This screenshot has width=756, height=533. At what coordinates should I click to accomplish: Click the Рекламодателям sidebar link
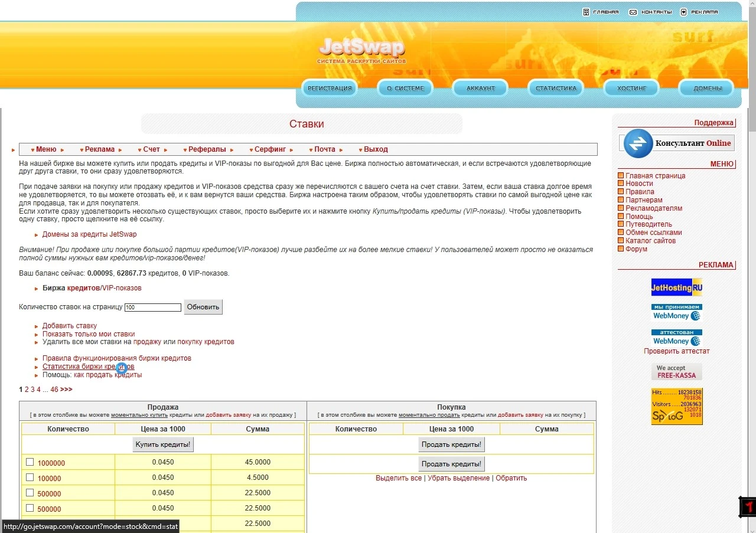(654, 208)
